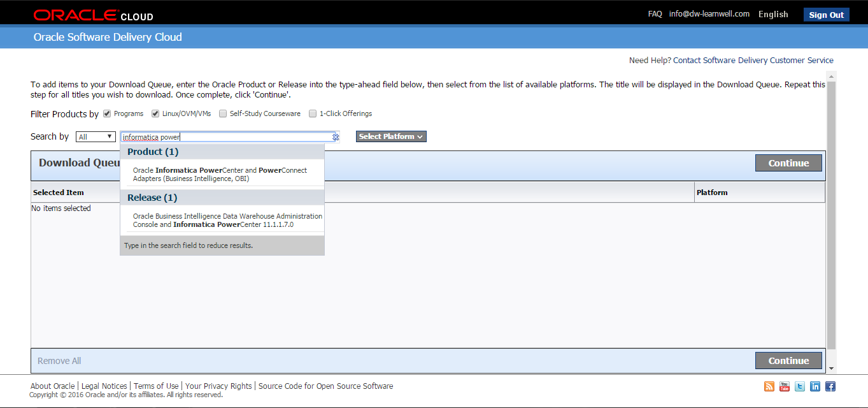Open the About Oracle footer link

click(x=53, y=386)
